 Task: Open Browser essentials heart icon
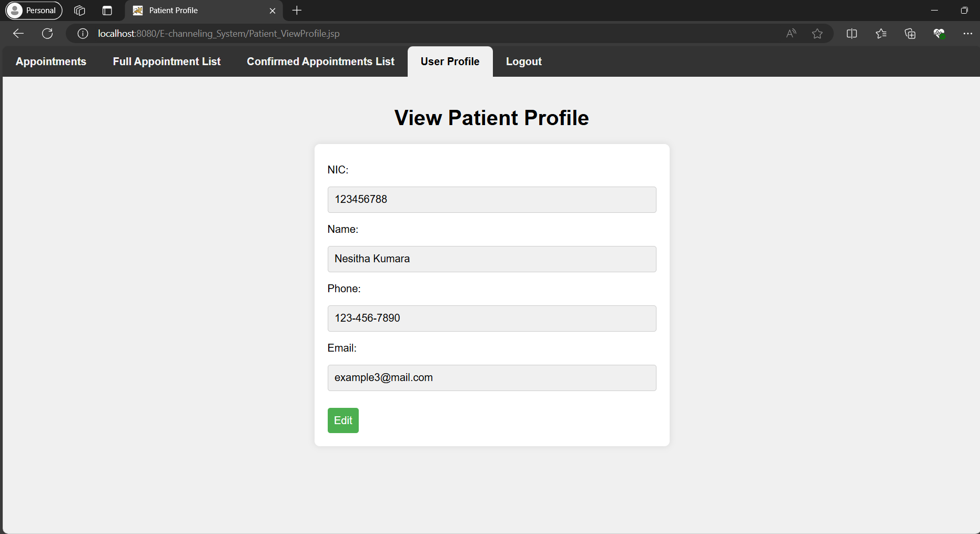[x=939, y=34]
